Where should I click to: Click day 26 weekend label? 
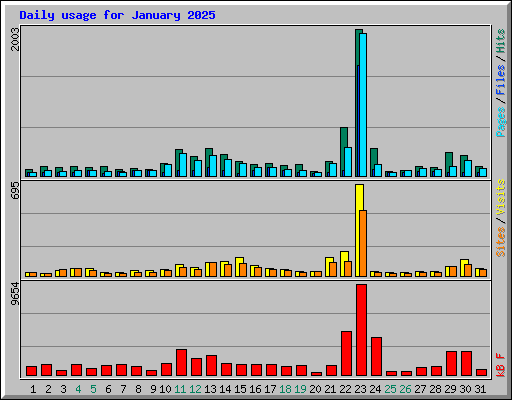405,389
